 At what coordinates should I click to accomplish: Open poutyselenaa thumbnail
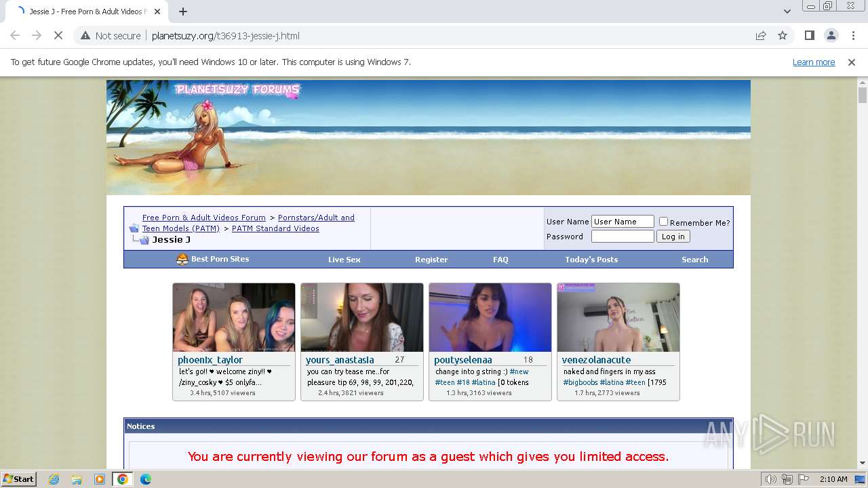pyautogui.click(x=490, y=318)
